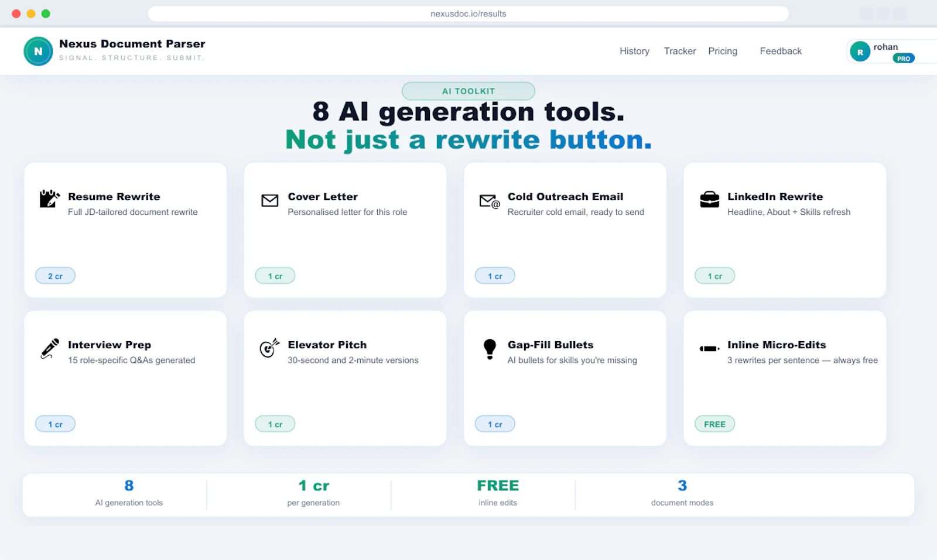Select the LinkedIn Rewrite title
This screenshot has height=560, width=937.
(775, 197)
